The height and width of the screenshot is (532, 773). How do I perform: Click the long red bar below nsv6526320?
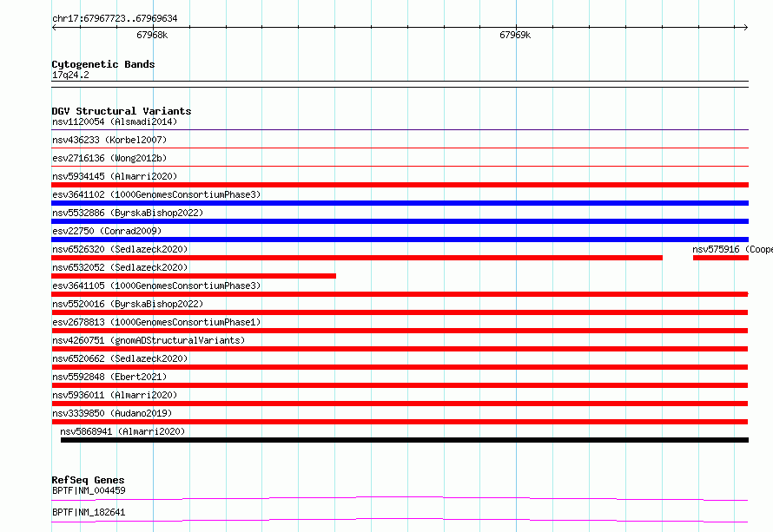(357, 258)
